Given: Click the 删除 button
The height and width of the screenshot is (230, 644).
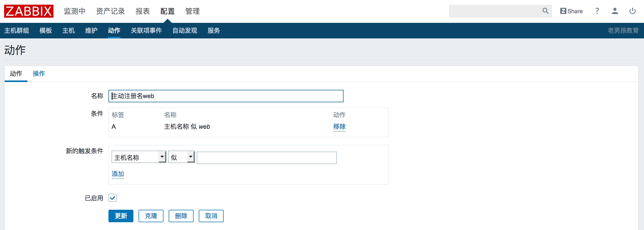Looking at the screenshot, I should [181, 216].
